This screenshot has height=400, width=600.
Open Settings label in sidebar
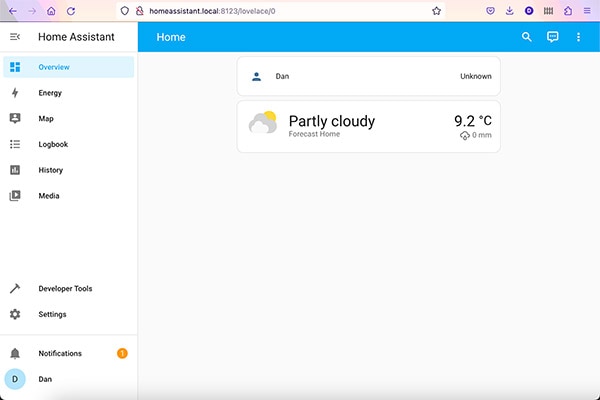tap(52, 314)
